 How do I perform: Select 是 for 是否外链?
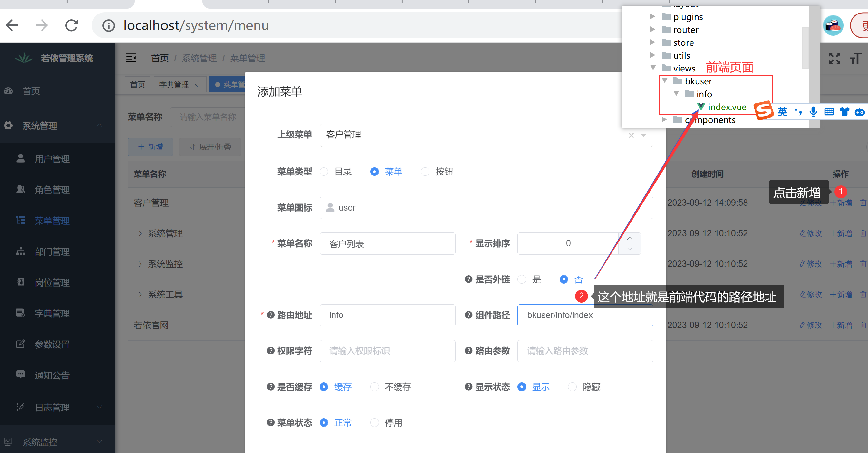tap(522, 279)
